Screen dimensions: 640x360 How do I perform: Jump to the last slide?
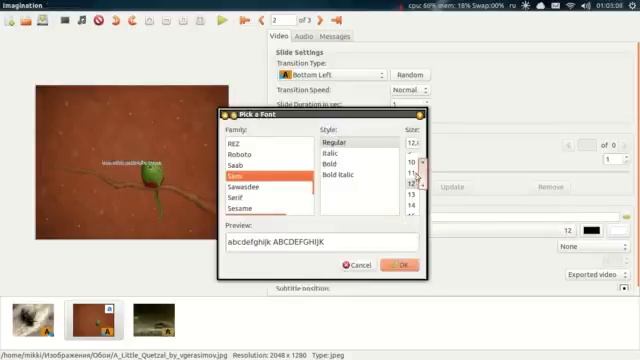point(336,20)
